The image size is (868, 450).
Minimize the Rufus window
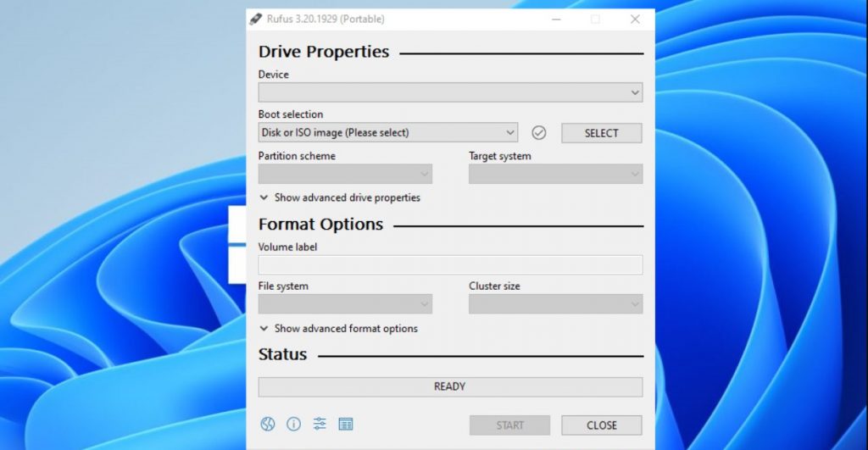pos(556,19)
